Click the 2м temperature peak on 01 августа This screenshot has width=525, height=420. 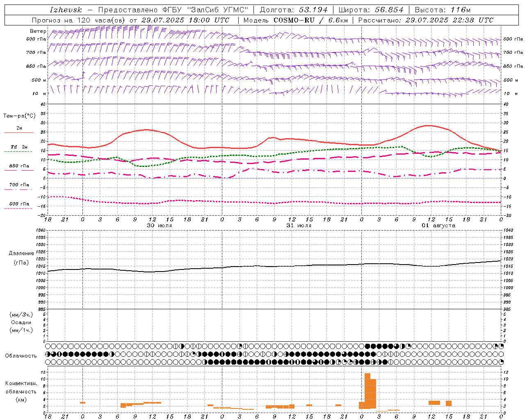(428, 126)
